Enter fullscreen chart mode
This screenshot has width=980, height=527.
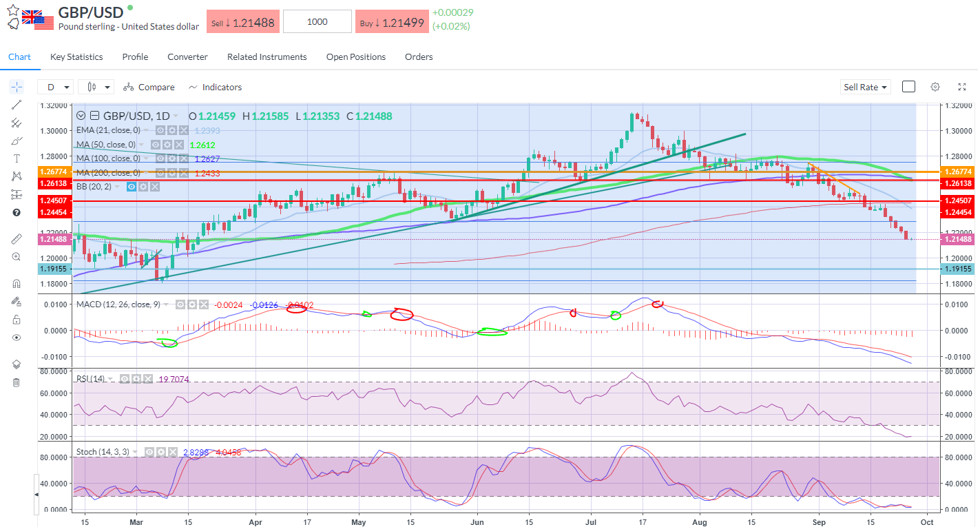pos(962,87)
